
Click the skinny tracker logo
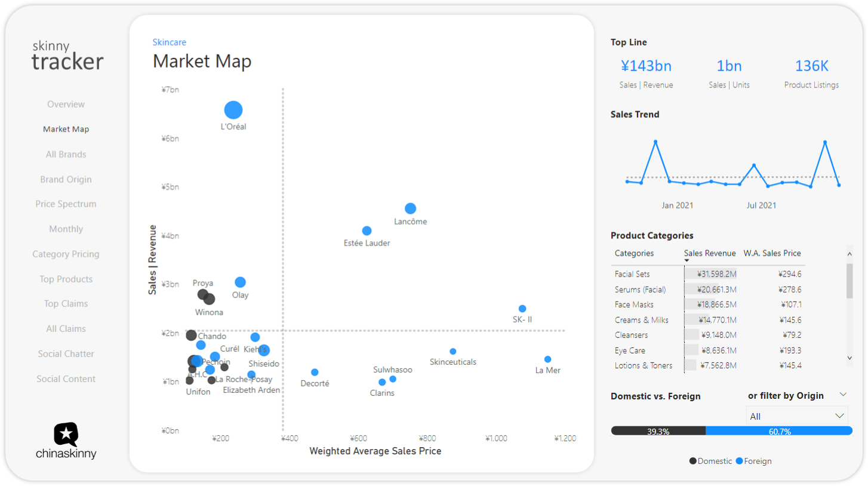[67, 56]
